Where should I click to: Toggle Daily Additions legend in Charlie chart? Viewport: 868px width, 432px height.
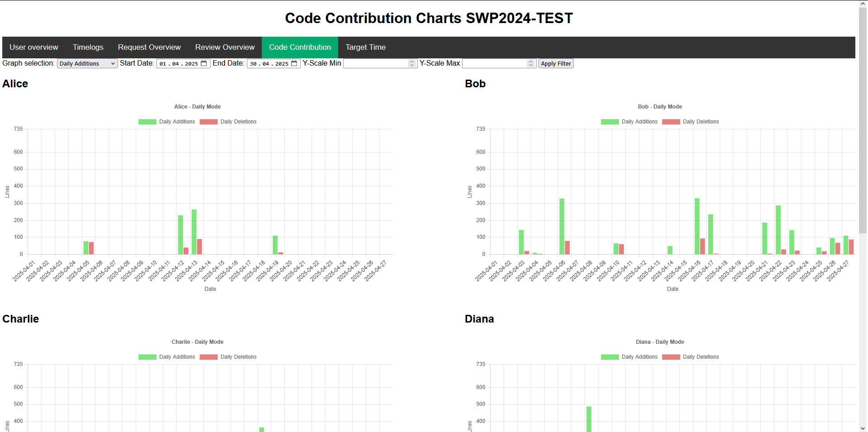(x=166, y=357)
